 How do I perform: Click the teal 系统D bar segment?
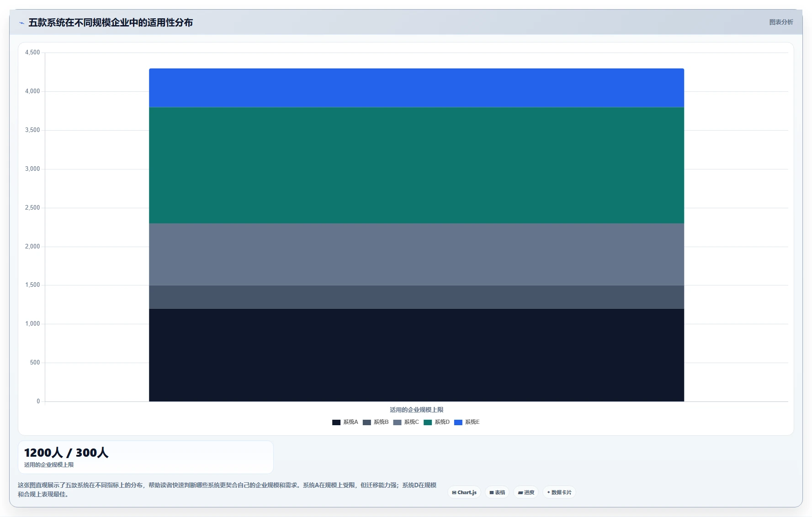tap(416, 165)
